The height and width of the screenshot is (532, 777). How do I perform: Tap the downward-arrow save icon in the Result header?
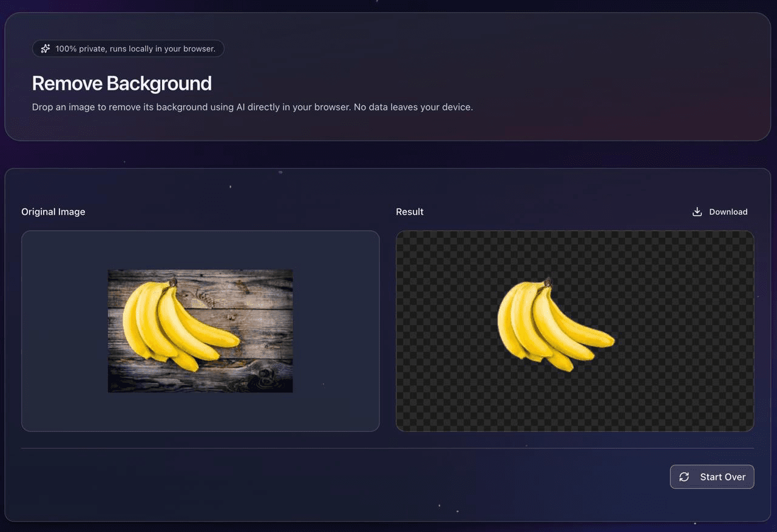(x=696, y=211)
